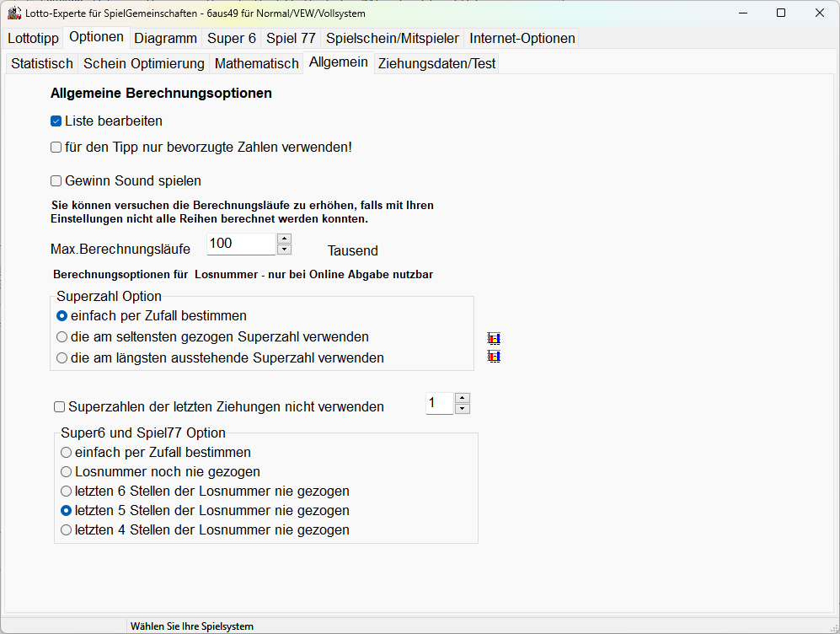Increase the Superzahlen last-draws count spinner
Screen dimensions: 840x634
pos(462,399)
